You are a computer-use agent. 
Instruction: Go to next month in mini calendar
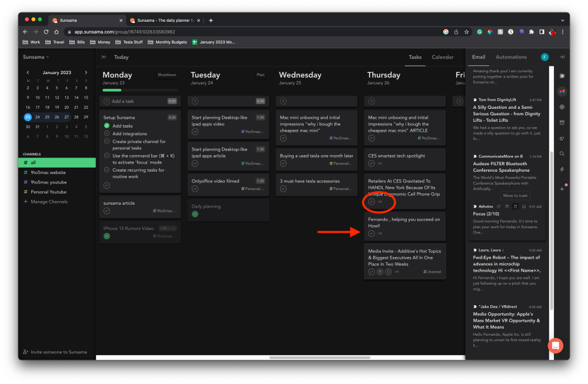click(x=86, y=72)
